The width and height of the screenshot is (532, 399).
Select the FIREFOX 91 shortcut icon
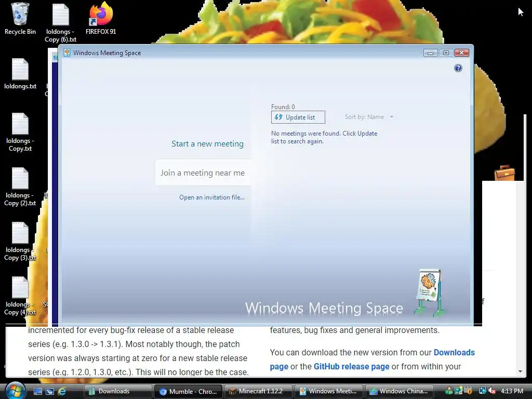pos(101,19)
